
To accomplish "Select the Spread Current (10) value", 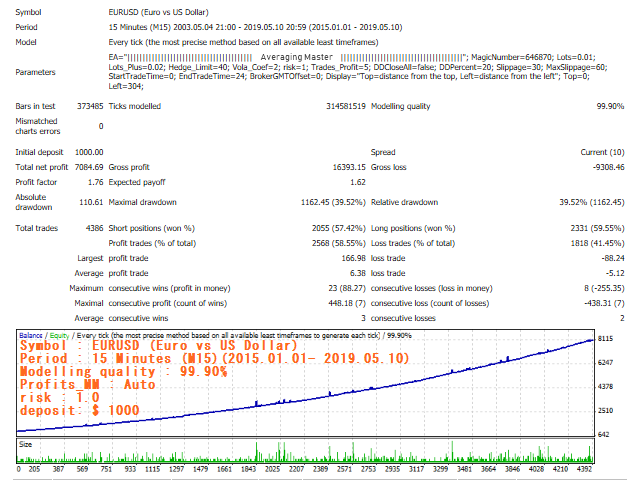I will [x=602, y=152].
